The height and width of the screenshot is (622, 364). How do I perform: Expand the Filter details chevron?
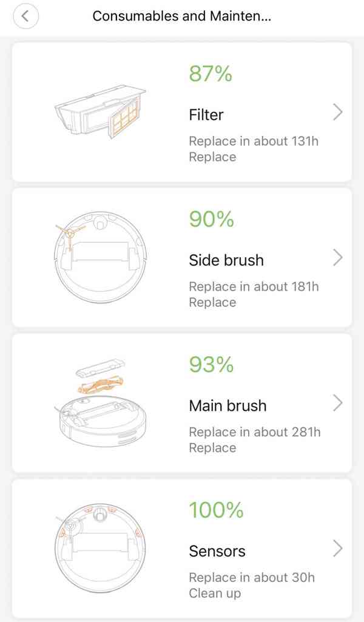tap(338, 112)
